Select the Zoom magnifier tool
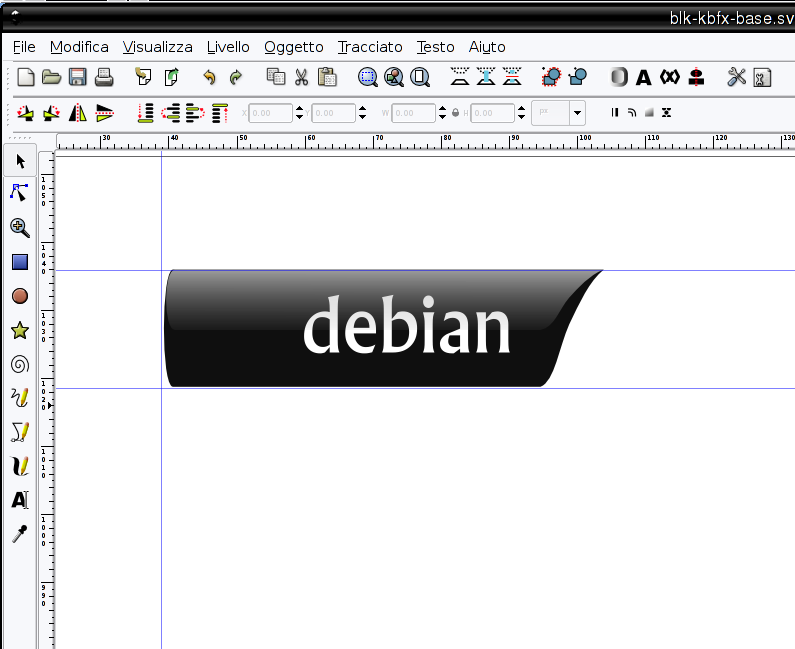The image size is (795, 649). pos(20,228)
